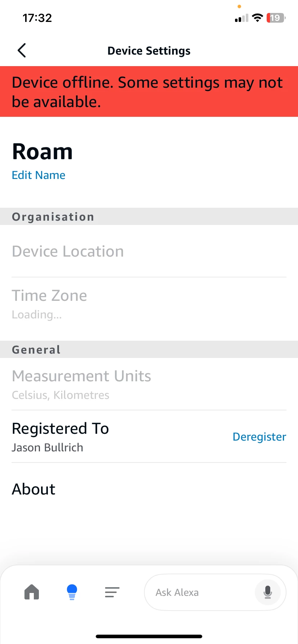
Task: Open the Device Location setting
Action: 68,251
